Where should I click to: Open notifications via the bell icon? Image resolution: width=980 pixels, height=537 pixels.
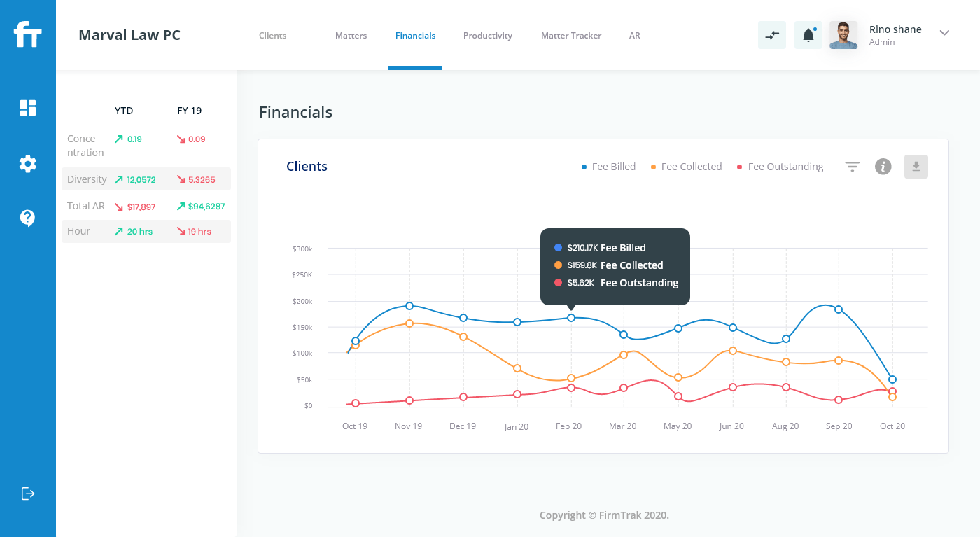pyautogui.click(x=808, y=34)
